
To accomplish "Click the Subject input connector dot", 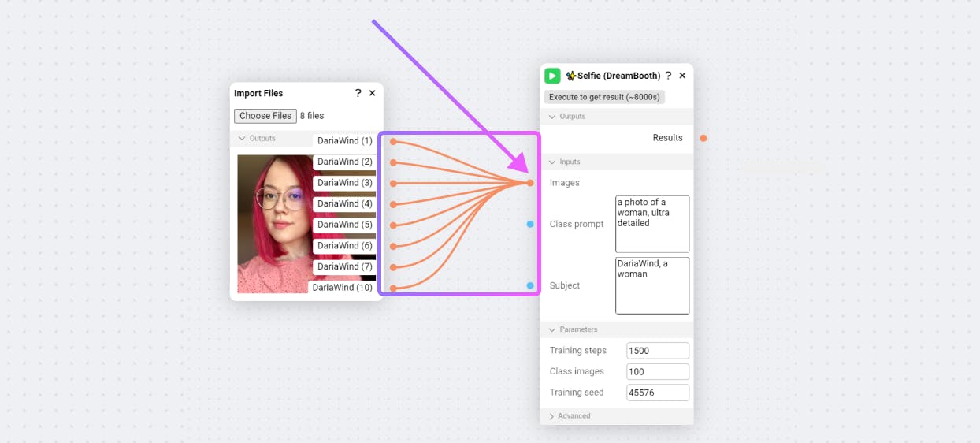I will (530, 285).
